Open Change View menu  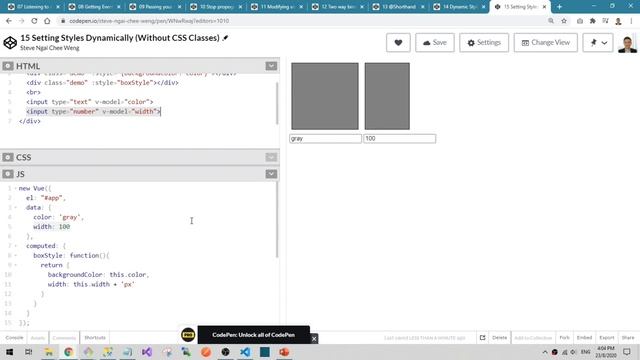(545, 42)
